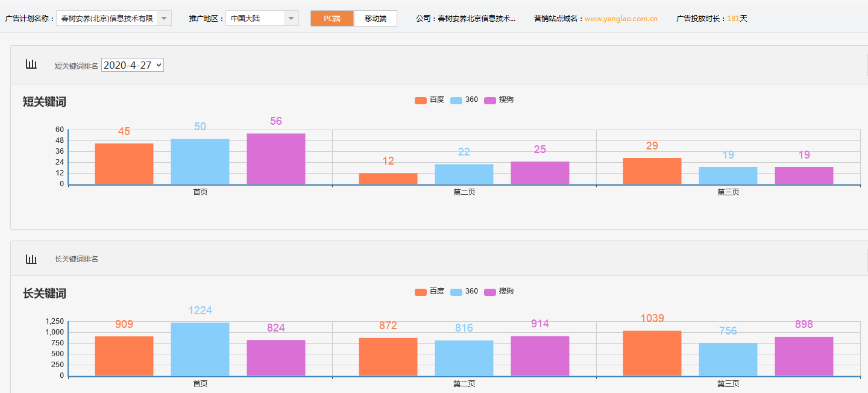
Task: Click the bar chart icon beside 短关键词排名
Action: click(x=31, y=64)
